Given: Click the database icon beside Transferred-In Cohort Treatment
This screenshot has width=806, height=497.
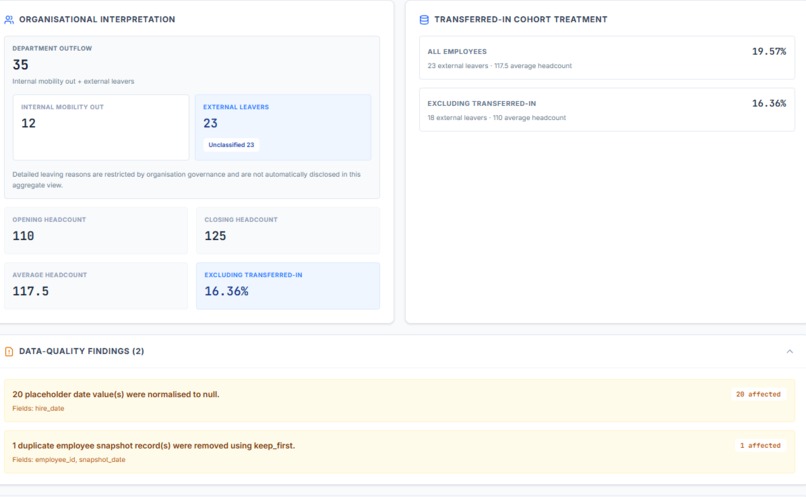Looking at the screenshot, I should coord(424,20).
